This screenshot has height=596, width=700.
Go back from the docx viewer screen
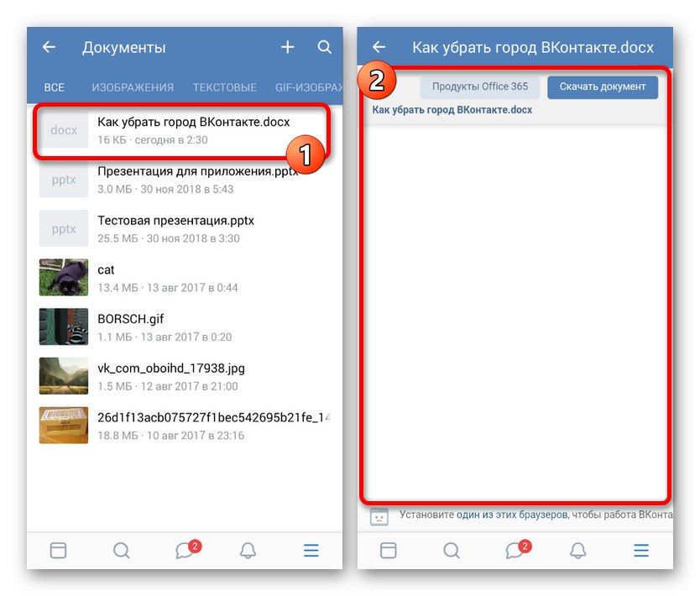tap(379, 48)
